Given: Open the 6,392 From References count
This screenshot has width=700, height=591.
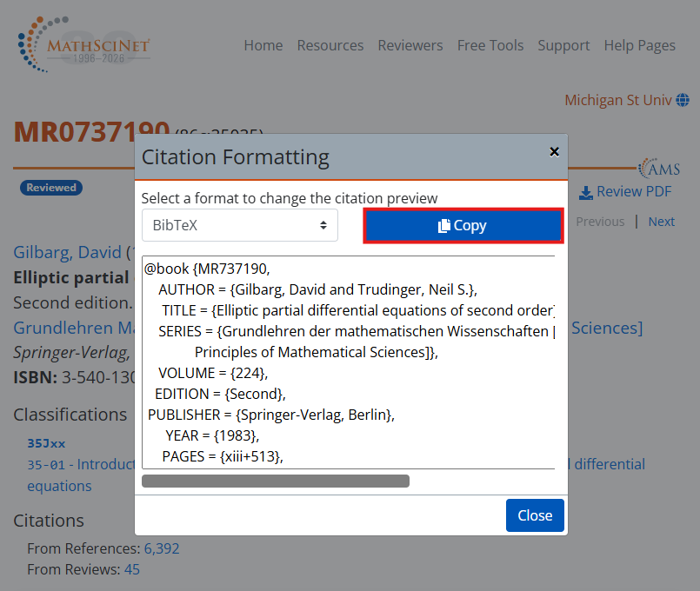Looking at the screenshot, I should tap(162, 548).
